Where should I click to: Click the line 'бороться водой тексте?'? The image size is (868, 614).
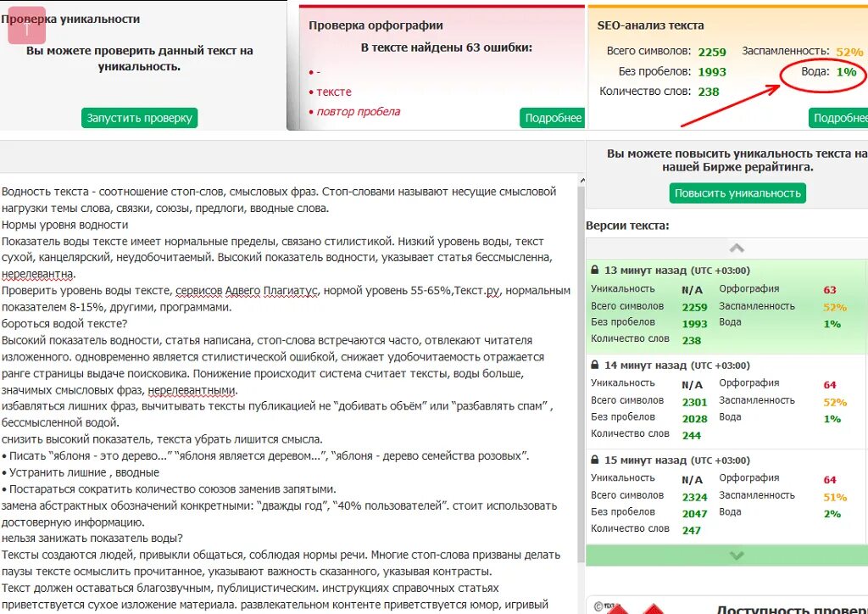(x=64, y=323)
